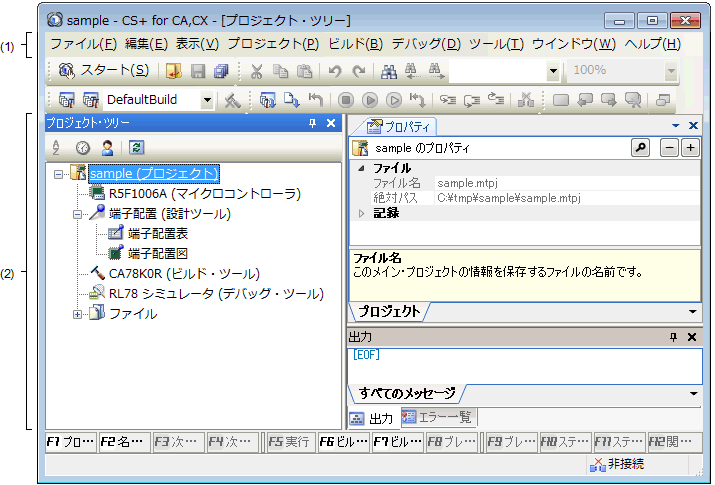Select the 端子配置図 pin layout diagram item

[160, 253]
